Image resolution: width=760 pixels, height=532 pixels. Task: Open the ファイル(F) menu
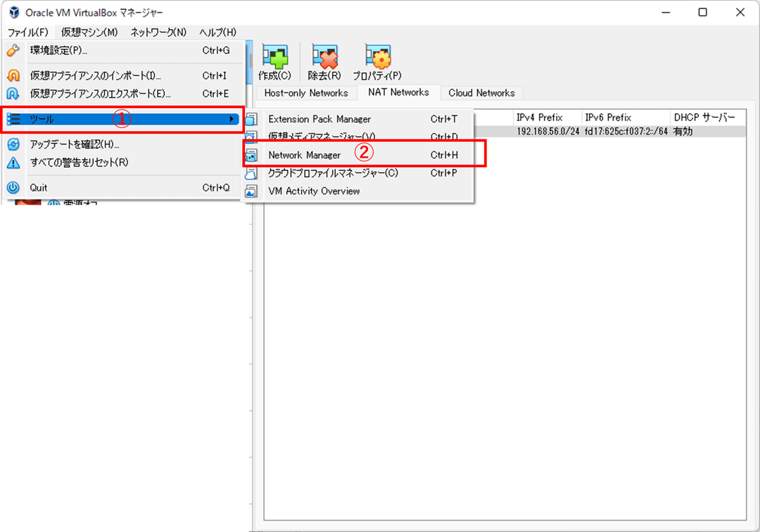pos(28,32)
